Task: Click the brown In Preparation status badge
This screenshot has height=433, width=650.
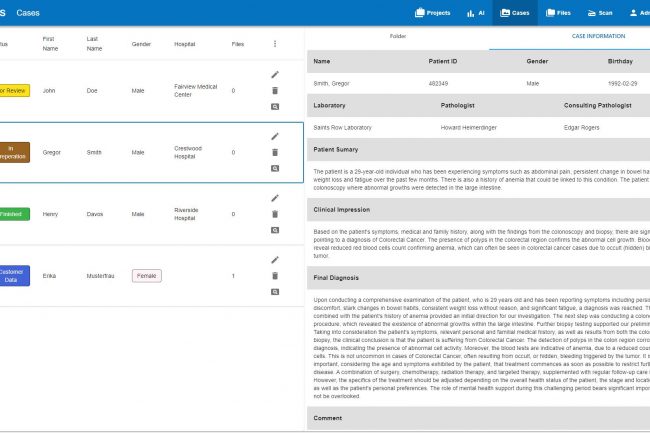Action: [x=12, y=152]
